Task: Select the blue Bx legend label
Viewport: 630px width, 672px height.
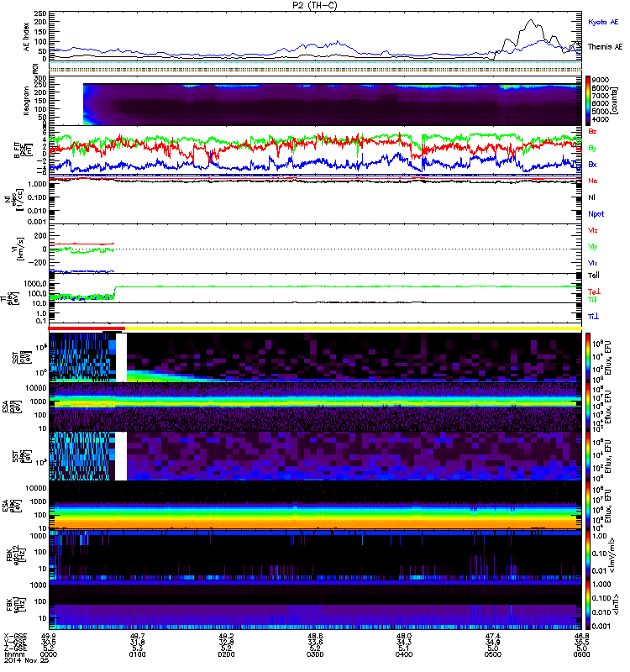Action: point(592,164)
